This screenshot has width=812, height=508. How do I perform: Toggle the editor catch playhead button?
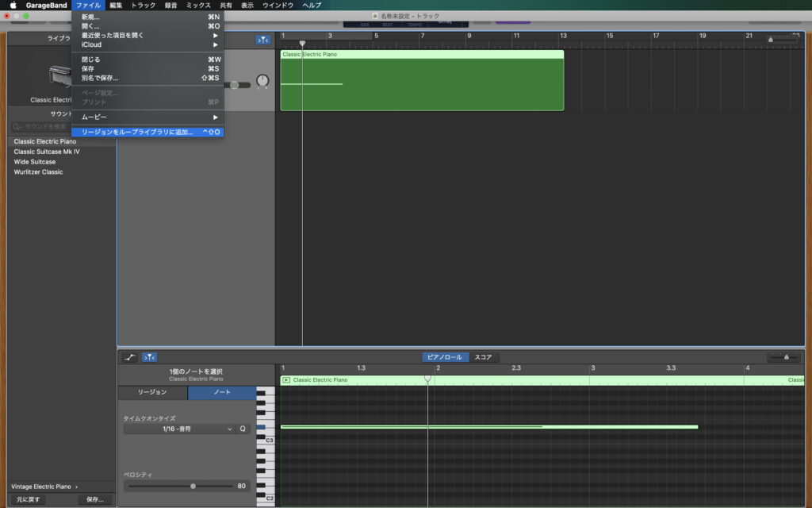pos(149,357)
